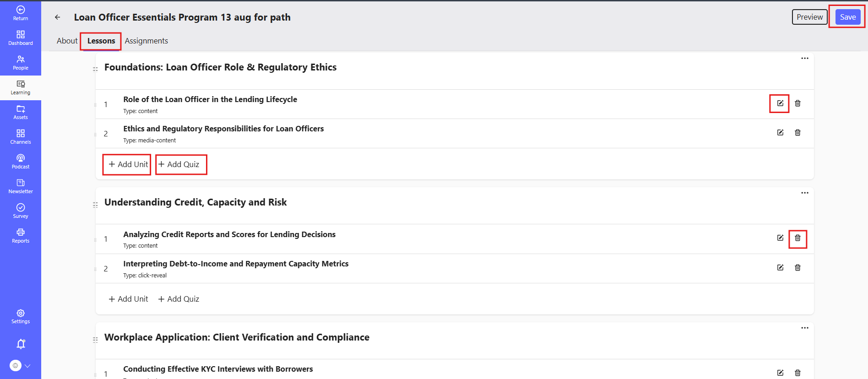Edit the Role of the Loan Officer unit
This screenshot has width=868, height=379.
tap(780, 103)
